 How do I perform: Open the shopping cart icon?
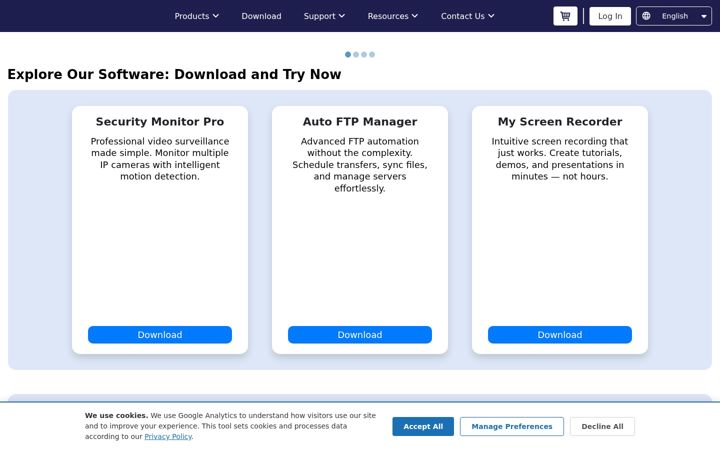(x=565, y=16)
